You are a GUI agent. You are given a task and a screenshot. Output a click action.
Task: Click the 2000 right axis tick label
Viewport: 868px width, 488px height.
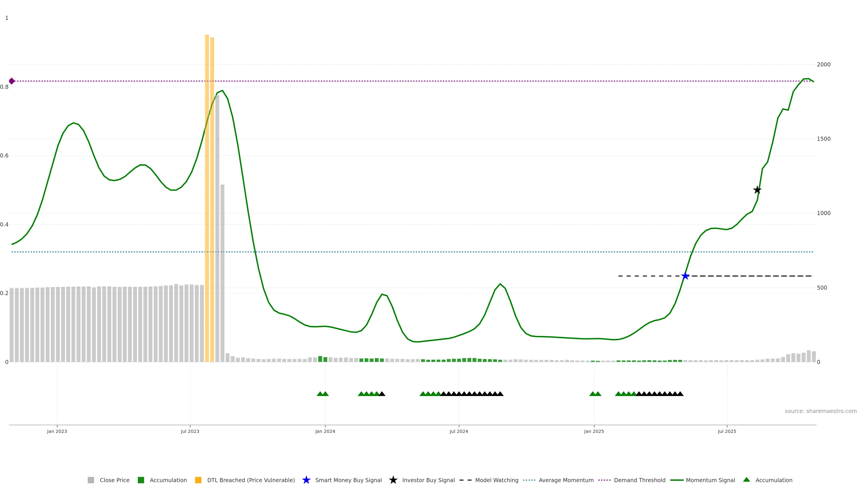pos(823,64)
